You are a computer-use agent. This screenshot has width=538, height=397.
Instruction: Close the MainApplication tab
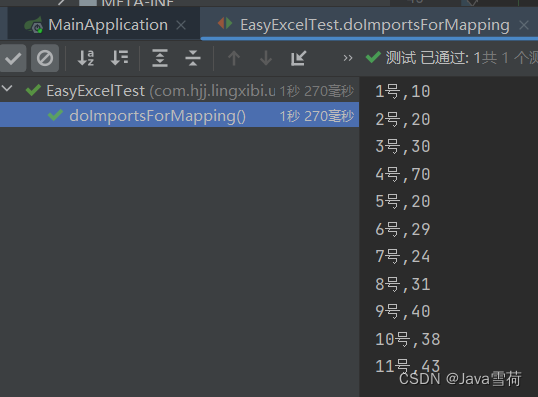(181, 25)
